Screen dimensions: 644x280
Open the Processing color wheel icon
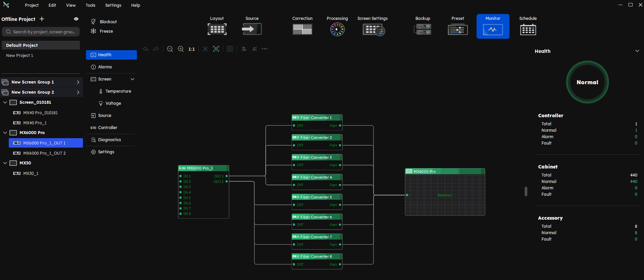(337, 29)
